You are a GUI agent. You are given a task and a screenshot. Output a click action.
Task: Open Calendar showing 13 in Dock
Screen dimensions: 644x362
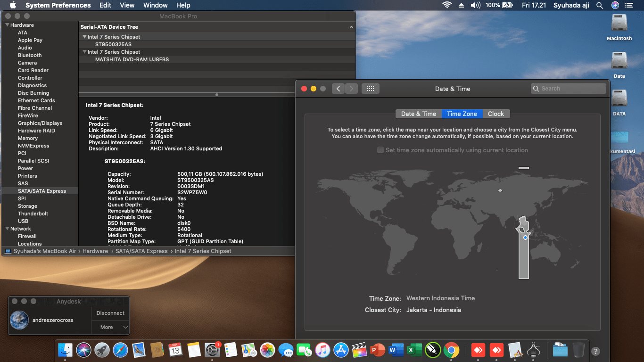click(175, 350)
